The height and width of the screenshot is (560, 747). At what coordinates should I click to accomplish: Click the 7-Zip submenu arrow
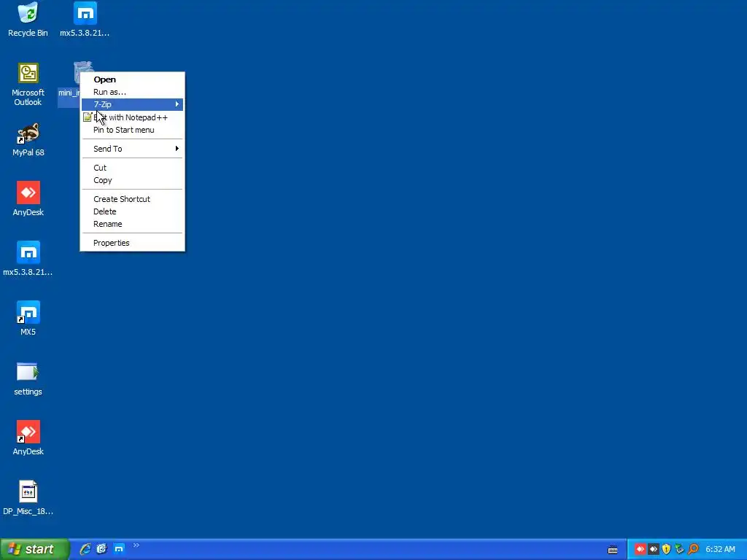pyautogui.click(x=177, y=104)
